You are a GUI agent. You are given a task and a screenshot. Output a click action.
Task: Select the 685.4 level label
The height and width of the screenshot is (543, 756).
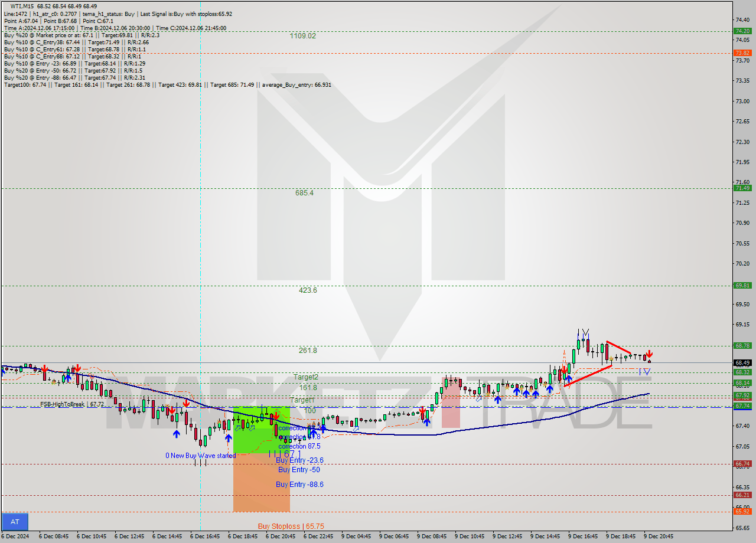(x=304, y=193)
